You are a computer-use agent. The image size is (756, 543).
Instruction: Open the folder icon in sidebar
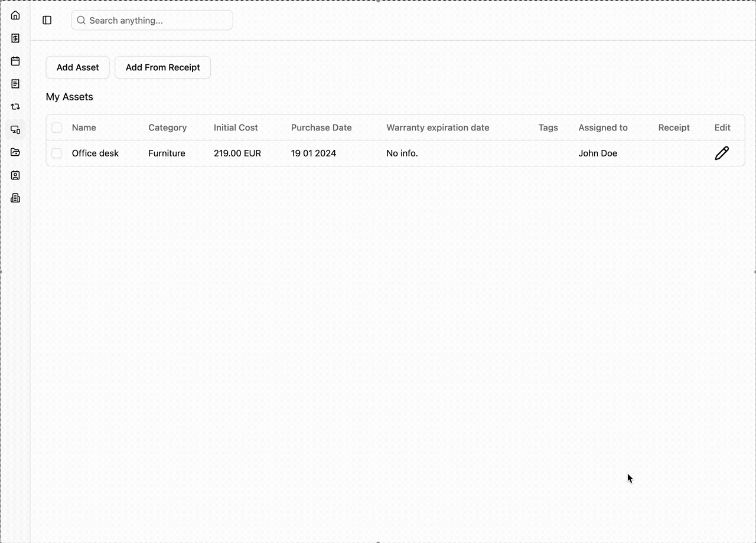[15, 152]
